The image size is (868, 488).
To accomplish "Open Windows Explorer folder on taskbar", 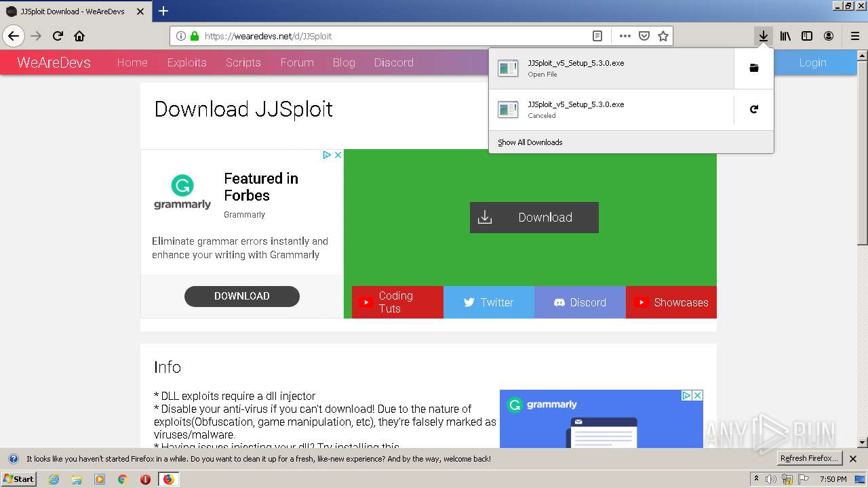I will pyautogui.click(x=77, y=479).
